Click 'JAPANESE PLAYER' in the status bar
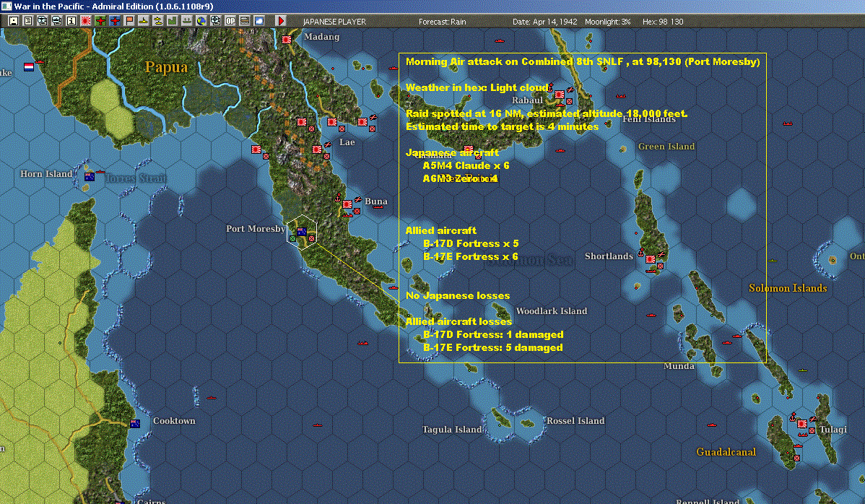The image size is (865, 504). pos(334,22)
